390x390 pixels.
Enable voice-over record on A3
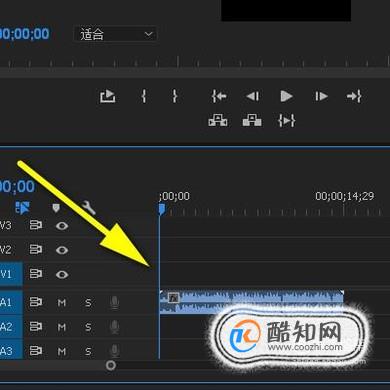tap(114, 351)
